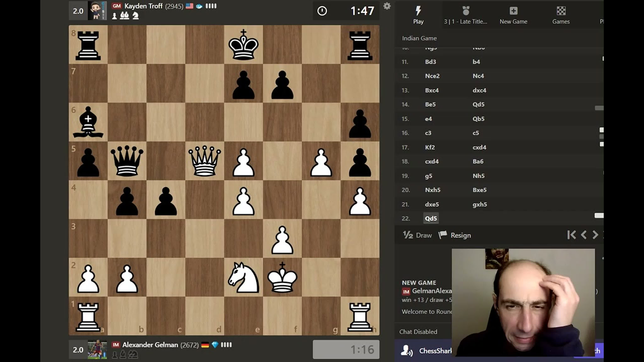Select black move Ba6 in move list
Screen dimensions: 644x362
point(478,161)
